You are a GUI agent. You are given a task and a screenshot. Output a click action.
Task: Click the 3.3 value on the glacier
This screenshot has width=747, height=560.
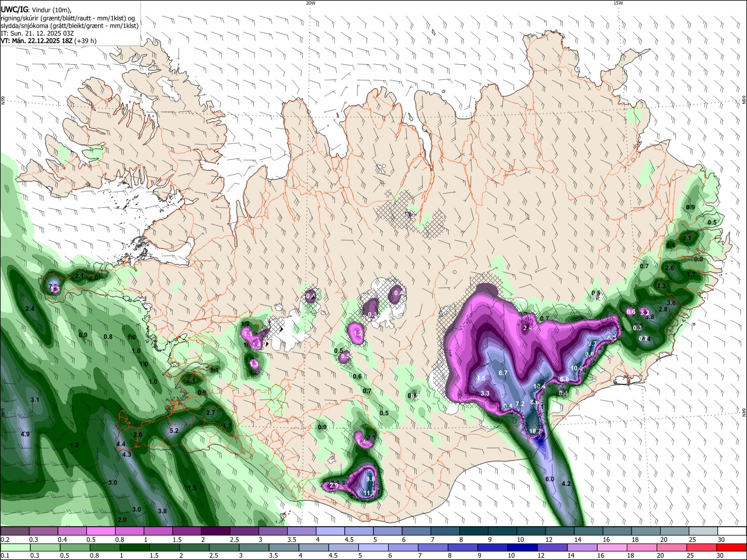point(485,394)
